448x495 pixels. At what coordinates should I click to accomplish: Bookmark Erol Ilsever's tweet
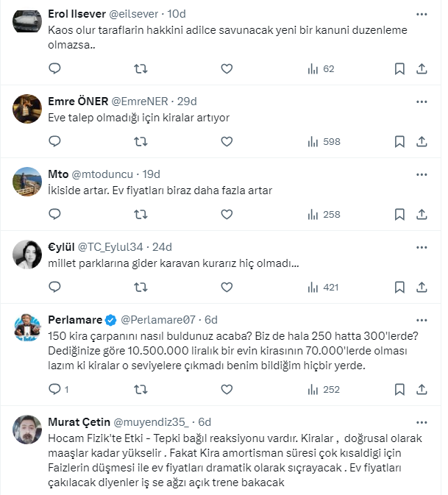click(x=399, y=68)
